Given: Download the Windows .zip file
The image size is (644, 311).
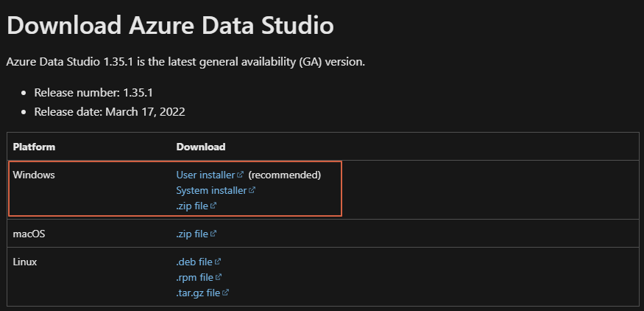Looking at the screenshot, I should [192, 206].
